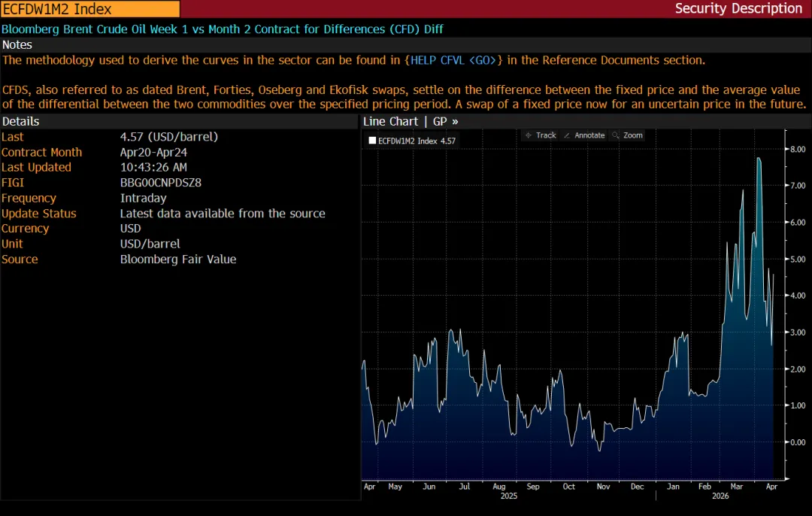Click the 2026 year label on axis

point(720,496)
